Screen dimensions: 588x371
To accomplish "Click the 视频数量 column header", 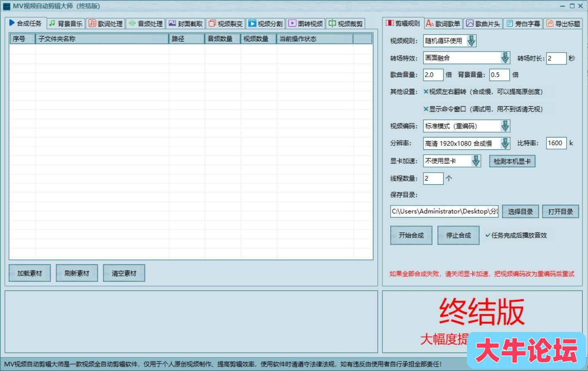I will click(x=259, y=39).
